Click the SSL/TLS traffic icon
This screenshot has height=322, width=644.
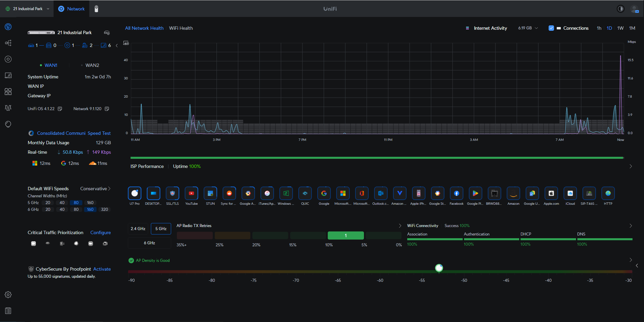tap(172, 194)
